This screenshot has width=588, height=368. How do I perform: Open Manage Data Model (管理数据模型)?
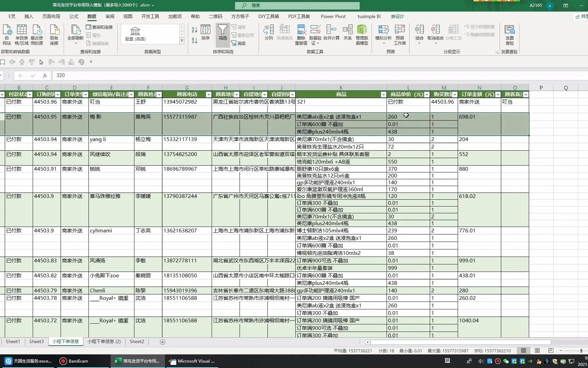(362, 35)
